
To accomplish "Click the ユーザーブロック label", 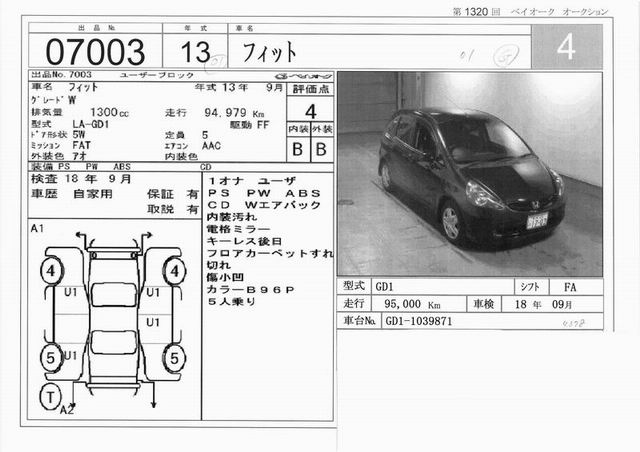I will (157, 75).
